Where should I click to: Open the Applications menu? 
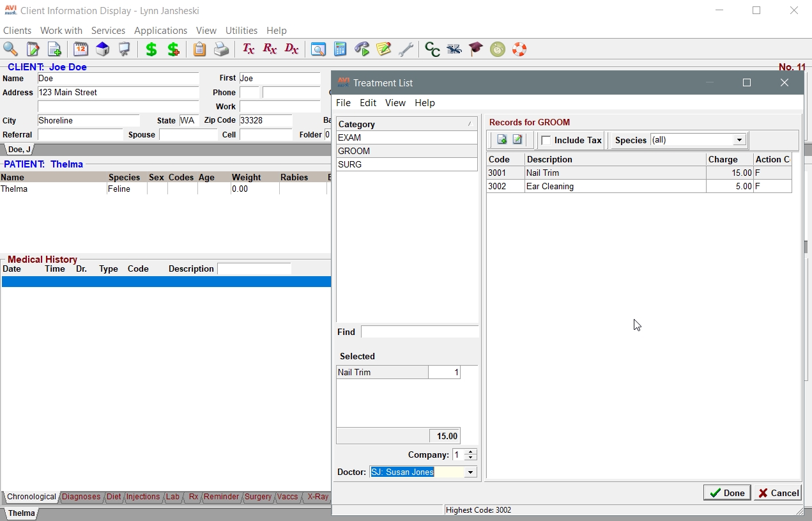pos(160,31)
